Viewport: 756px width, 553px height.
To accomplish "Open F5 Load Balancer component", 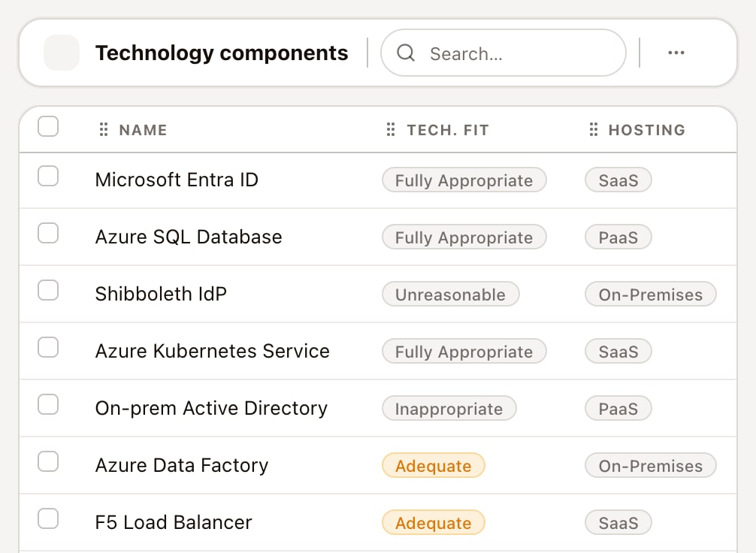I will point(173,523).
